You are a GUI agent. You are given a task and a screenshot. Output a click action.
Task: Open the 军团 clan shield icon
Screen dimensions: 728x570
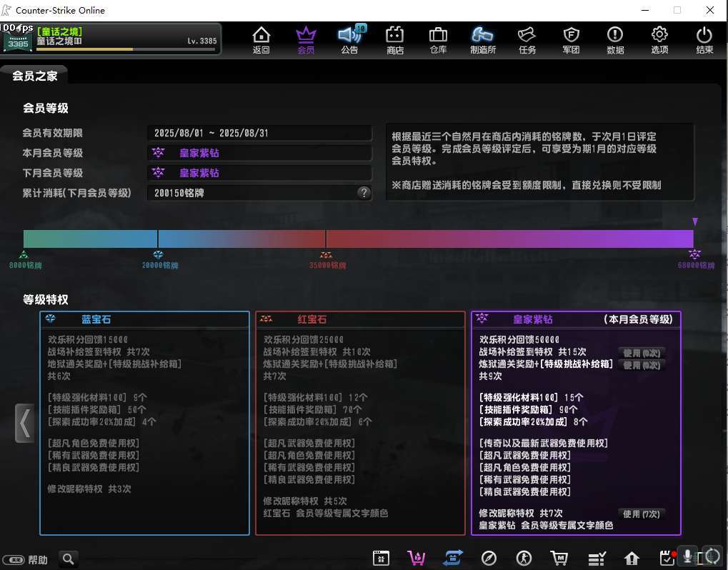[571, 40]
